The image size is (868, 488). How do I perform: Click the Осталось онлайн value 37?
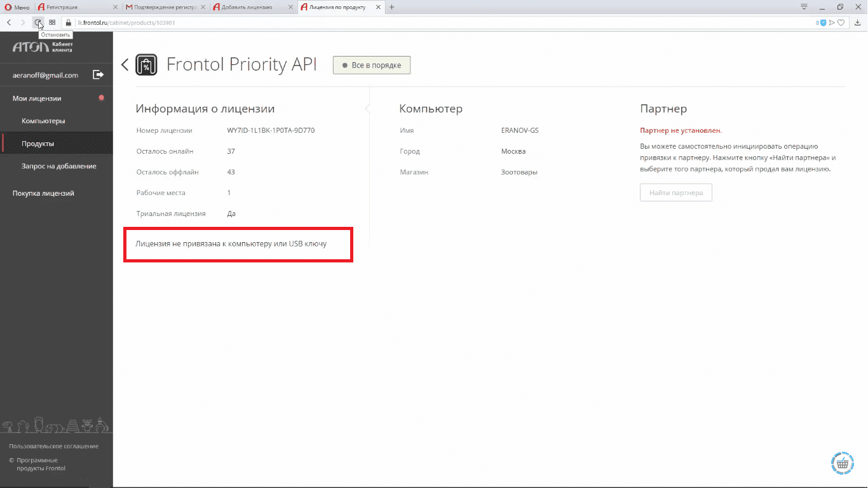coord(231,151)
